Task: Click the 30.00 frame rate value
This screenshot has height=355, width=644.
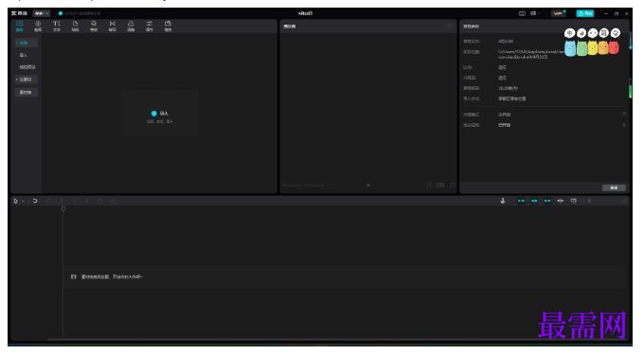Action: point(508,88)
